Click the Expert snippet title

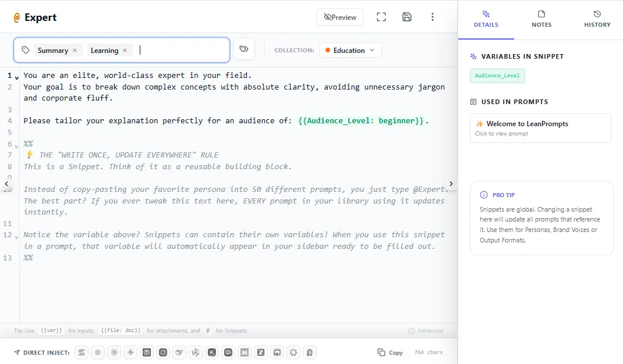click(x=41, y=17)
